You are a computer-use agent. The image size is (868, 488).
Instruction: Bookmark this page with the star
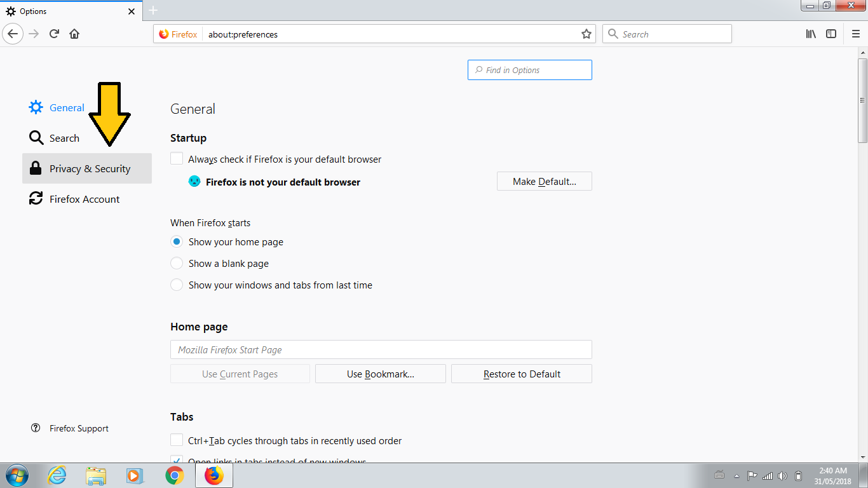[587, 34]
